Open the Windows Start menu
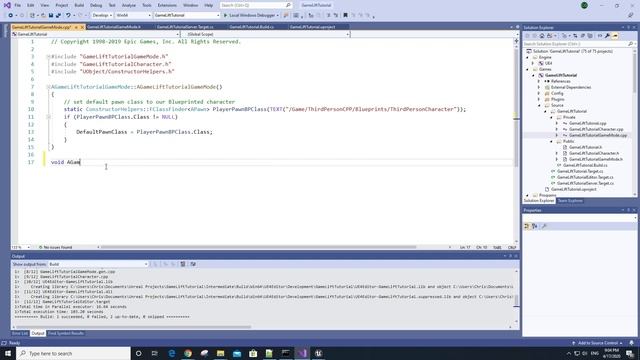This screenshot has height=360, width=640. pos(8,353)
